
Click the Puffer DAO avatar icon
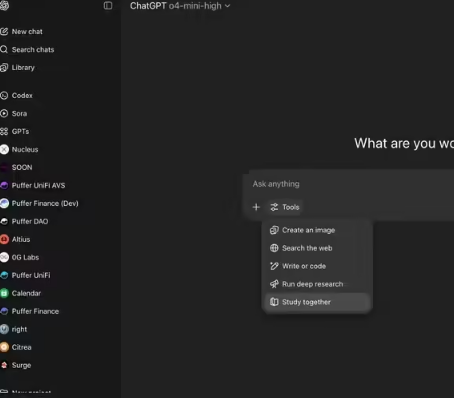pos(4,222)
